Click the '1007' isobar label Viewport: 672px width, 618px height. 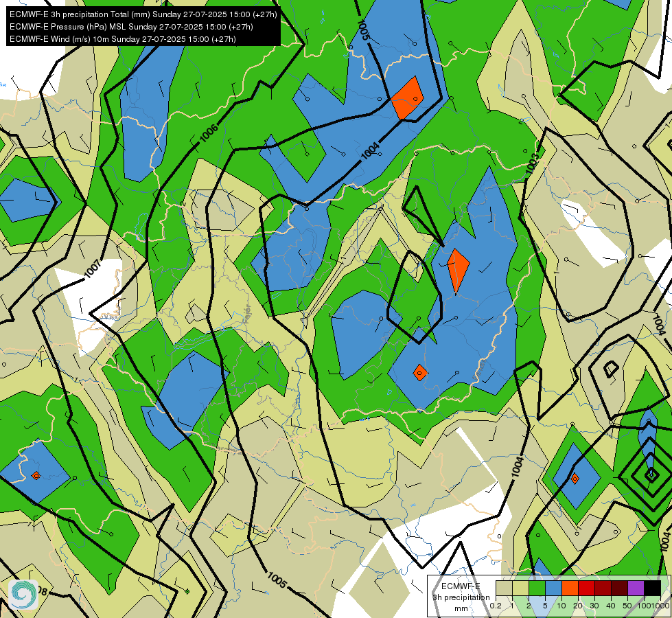point(93,269)
